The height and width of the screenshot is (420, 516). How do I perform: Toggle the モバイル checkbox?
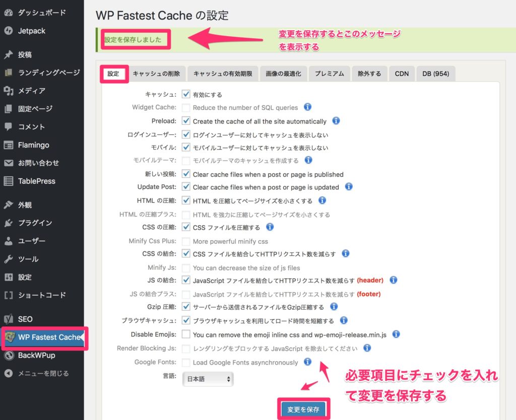(186, 148)
